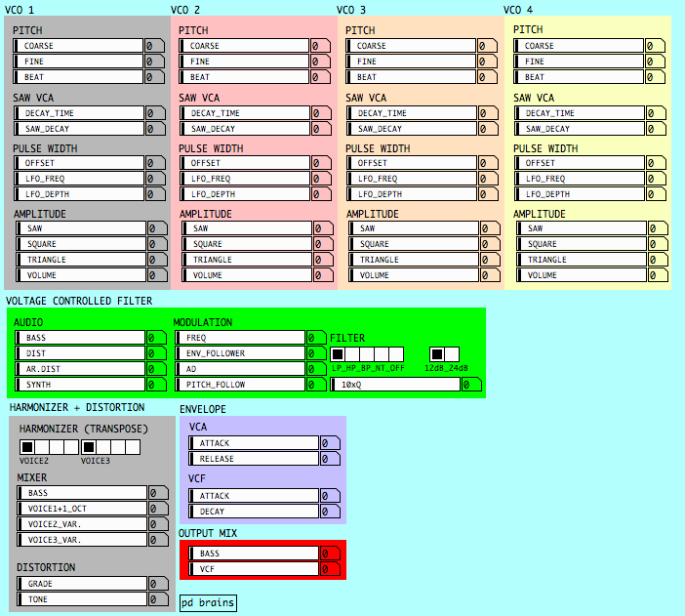685x616 pixels.
Task: Click the VCF DECAY envelope slider
Action: pos(254,512)
